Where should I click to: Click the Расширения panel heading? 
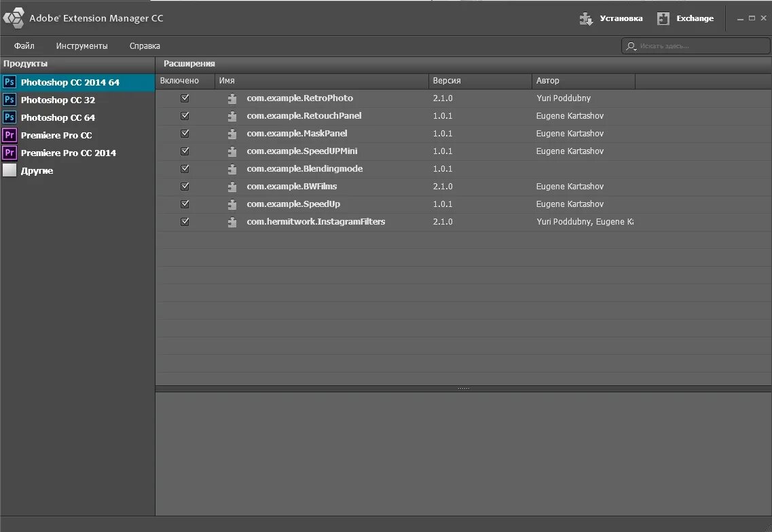[189, 64]
